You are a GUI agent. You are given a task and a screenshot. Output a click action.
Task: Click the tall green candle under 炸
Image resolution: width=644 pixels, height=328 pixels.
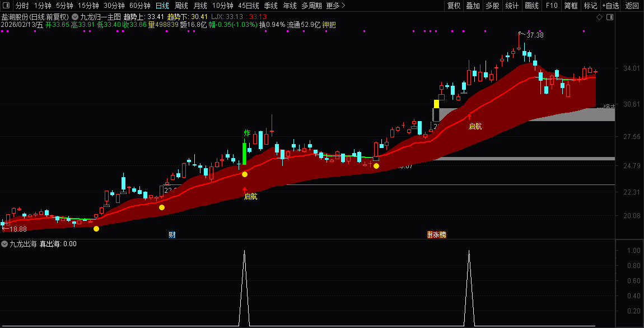tap(244, 154)
